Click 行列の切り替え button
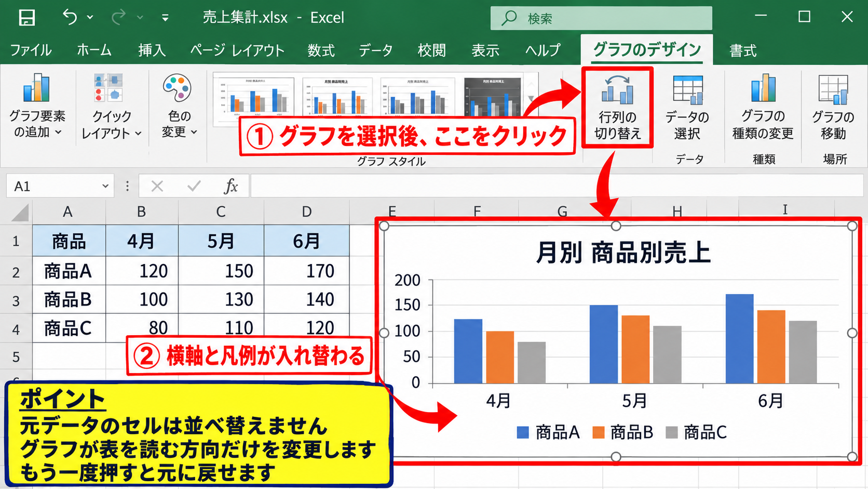This screenshot has height=489, width=868. click(x=617, y=108)
